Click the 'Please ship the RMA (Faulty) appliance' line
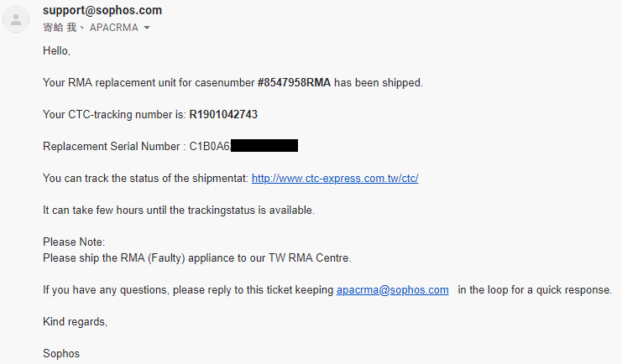Viewport: 622px width, 364px height. coord(196,258)
